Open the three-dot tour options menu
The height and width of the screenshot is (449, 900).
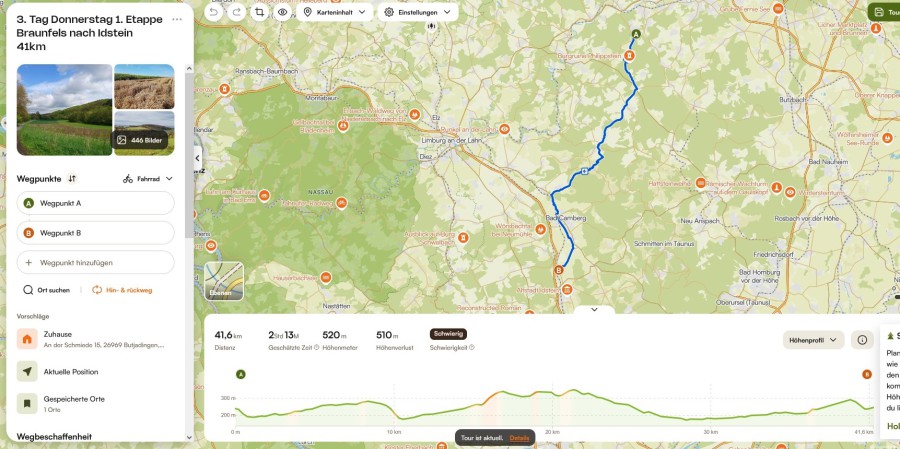(x=177, y=20)
